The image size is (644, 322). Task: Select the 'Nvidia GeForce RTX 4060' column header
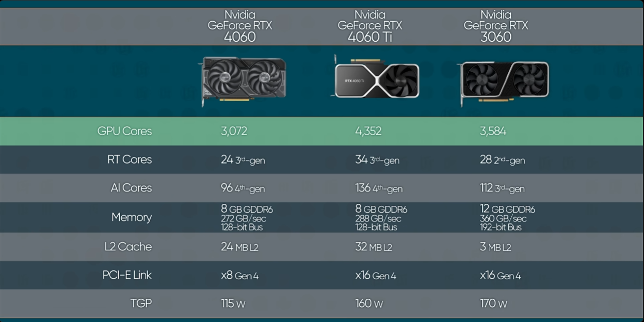click(240, 26)
